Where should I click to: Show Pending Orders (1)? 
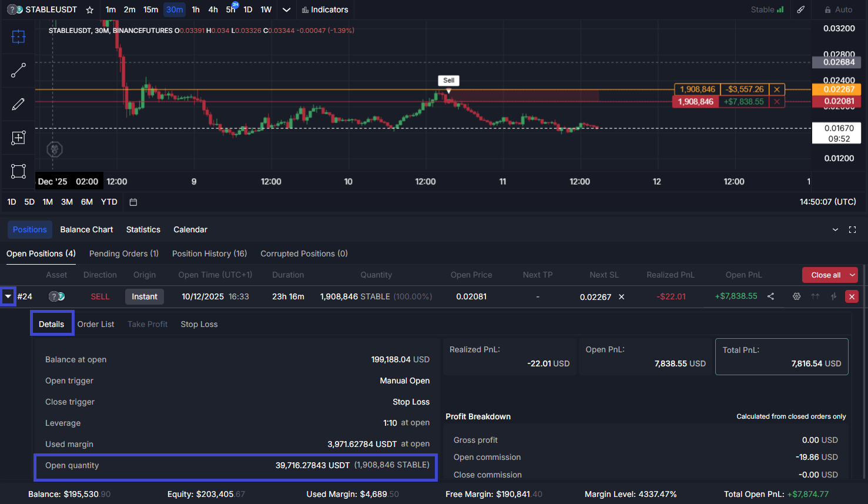pos(124,253)
